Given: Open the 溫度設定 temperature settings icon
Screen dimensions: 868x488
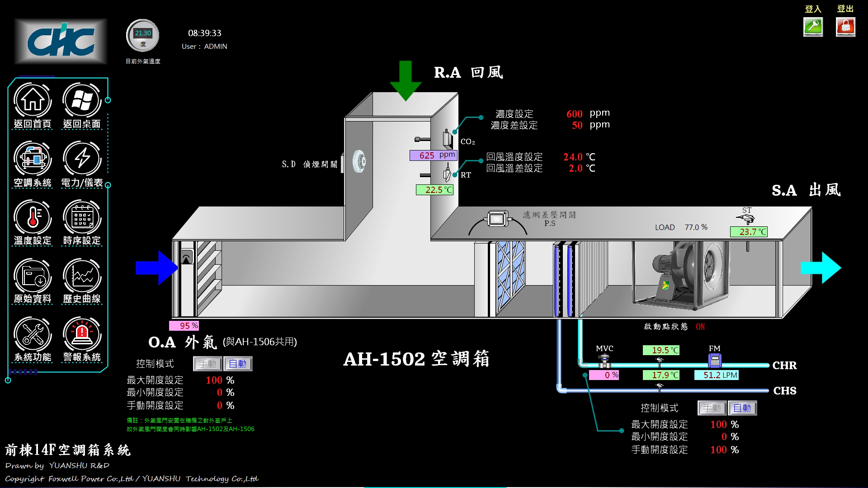Looking at the screenshot, I should (x=33, y=217).
